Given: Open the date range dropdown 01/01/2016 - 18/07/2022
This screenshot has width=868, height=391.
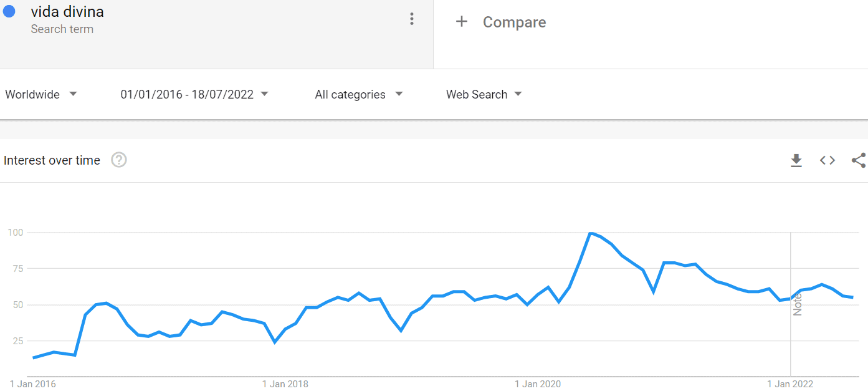Looking at the screenshot, I should click(194, 94).
